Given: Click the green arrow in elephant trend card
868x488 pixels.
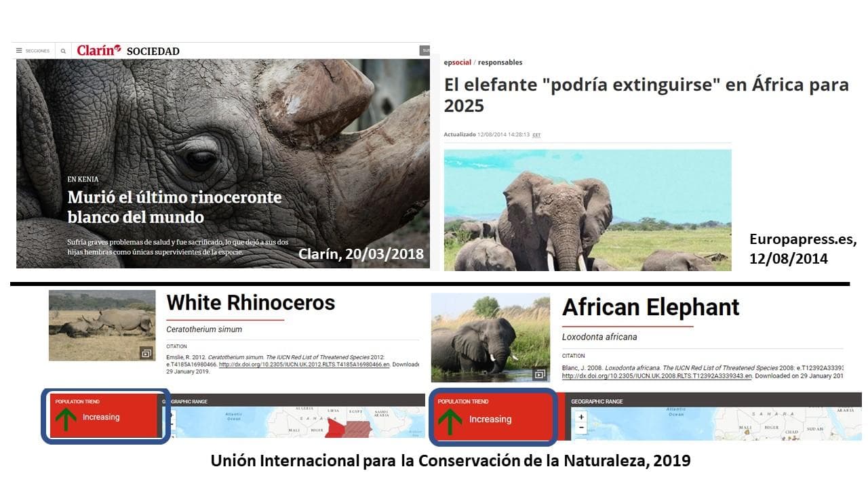Looking at the screenshot, I should (449, 421).
